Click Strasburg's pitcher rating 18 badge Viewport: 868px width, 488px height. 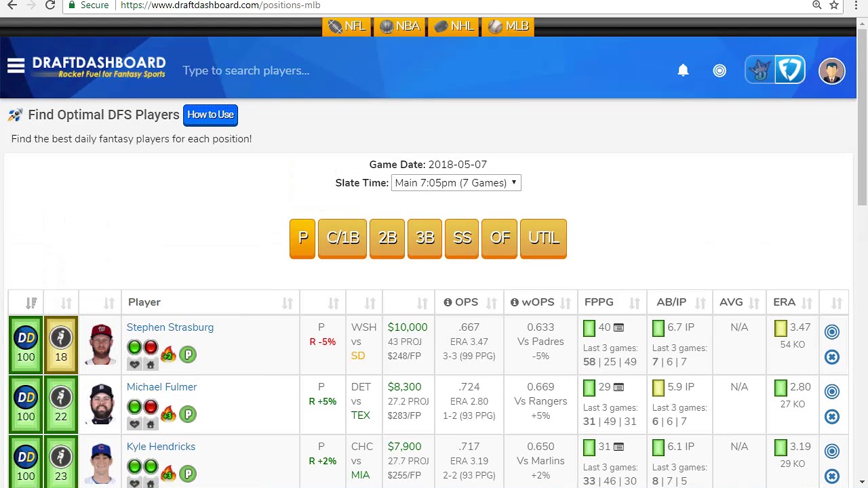(x=61, y=345)
